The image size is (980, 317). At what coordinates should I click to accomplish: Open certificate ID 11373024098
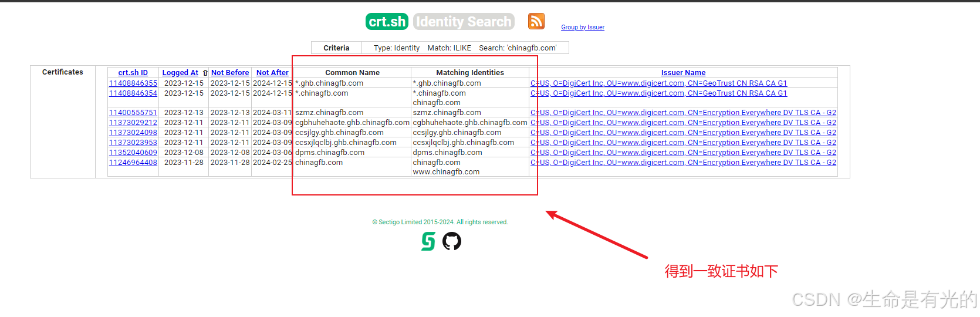pyautogui.click(x=133, y=133)
